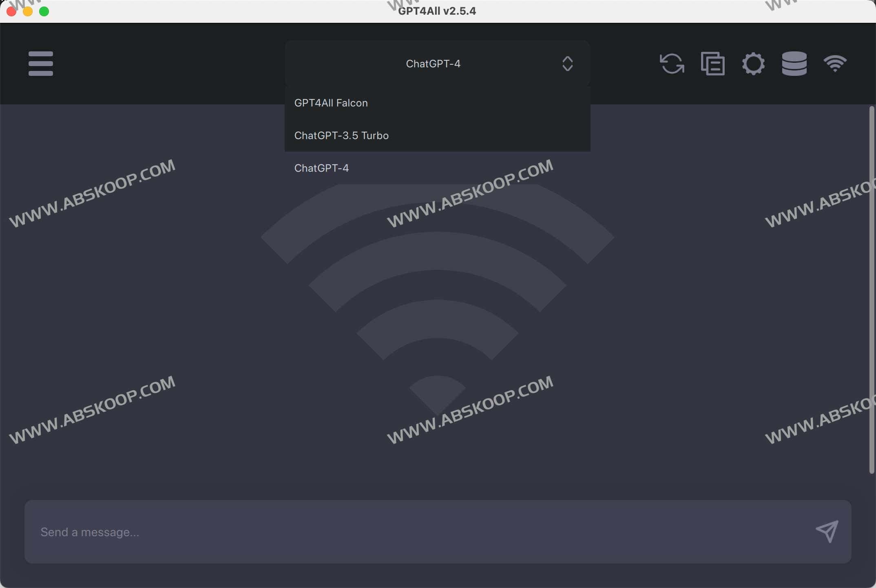The image size is (876, 588).
Task: Open LocalDocs database icon
Action: coord(794,64)
